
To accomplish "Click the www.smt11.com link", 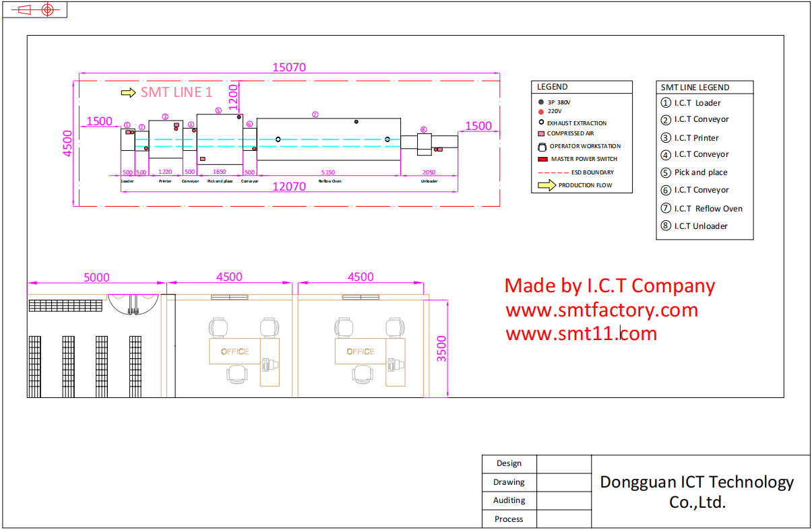I will (581, 333).
